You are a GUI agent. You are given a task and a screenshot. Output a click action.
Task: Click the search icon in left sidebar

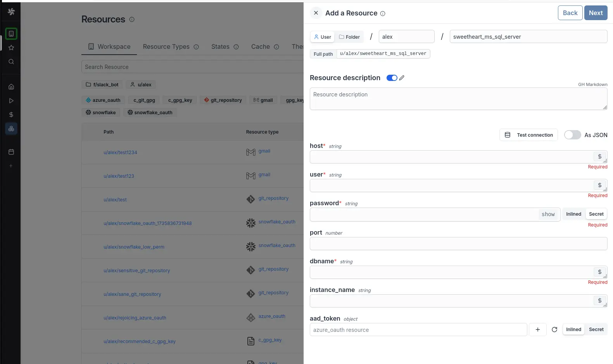[11, 62]
